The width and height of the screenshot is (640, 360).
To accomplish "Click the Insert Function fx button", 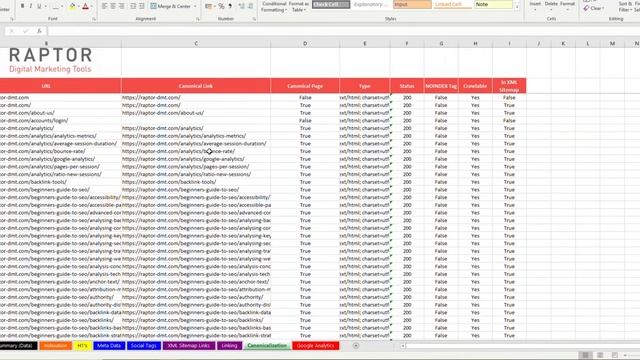I will pyautogui.click(x=39, y=31).
